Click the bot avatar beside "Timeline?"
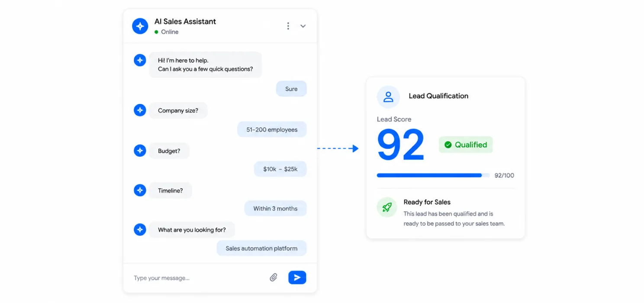The width and height of the screenshot is (644, 303). [x=140, y=190]
